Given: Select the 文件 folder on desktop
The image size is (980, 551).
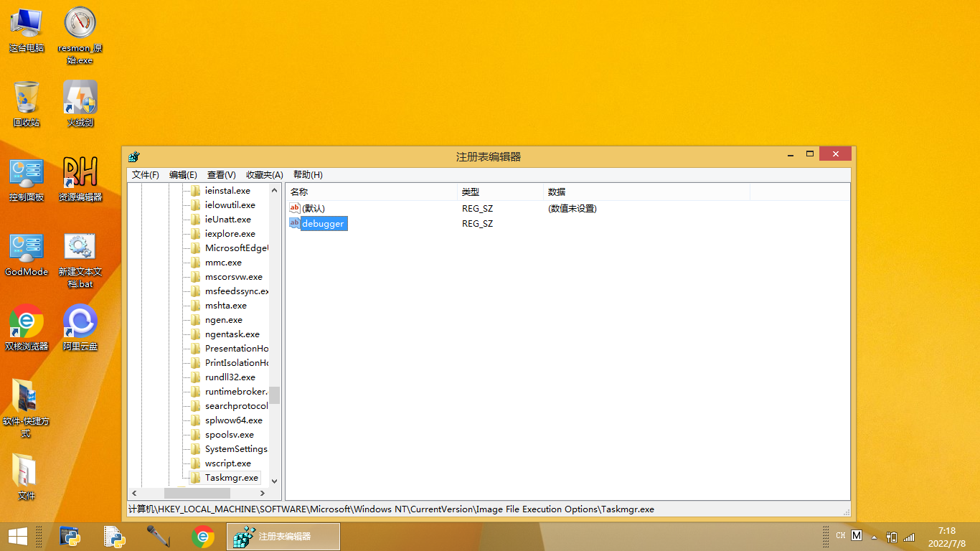Looking at the screenshot, I should (27, 477).
